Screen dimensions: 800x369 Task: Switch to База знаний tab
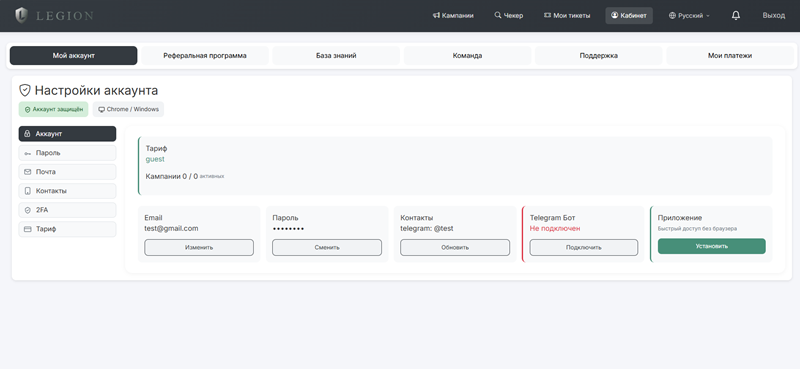[x=336, y=56]
